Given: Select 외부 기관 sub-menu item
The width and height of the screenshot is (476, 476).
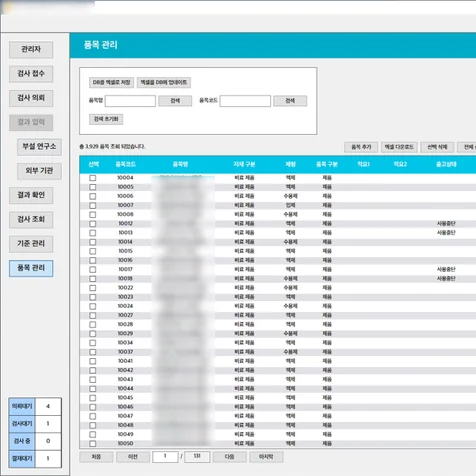Looking at the screenshot, I should pos(39,171).
